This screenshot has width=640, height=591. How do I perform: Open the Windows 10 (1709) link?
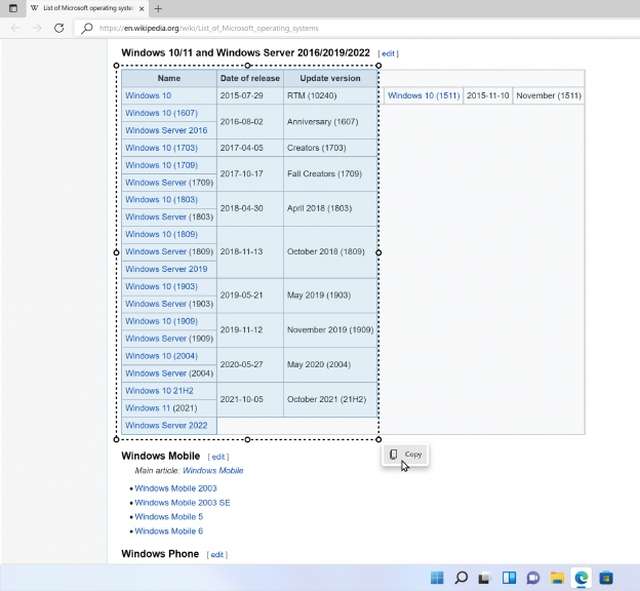pos(162,165)
